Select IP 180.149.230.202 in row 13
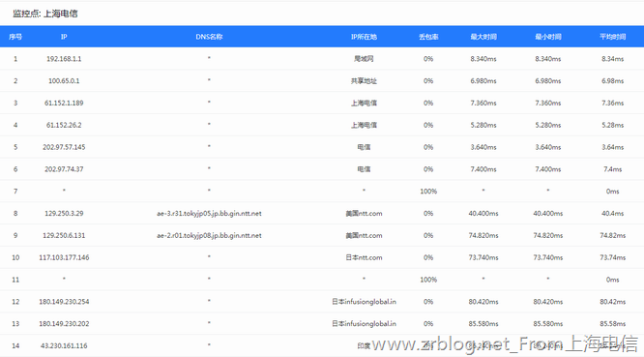 tap(64, 324)
